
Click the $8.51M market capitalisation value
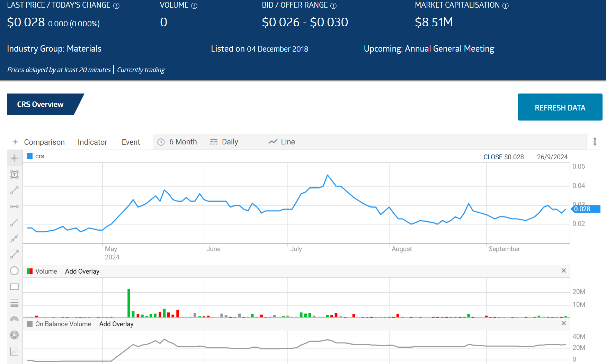coord(434,22)
